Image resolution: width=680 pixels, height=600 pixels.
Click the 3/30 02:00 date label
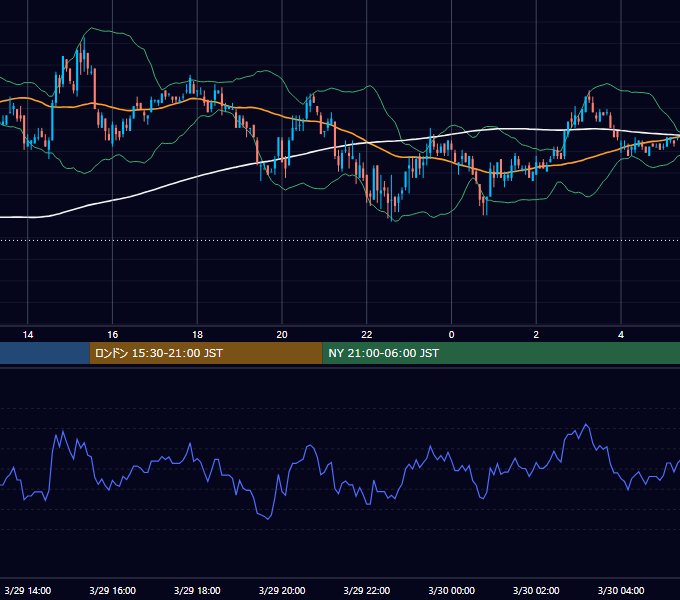536,590
